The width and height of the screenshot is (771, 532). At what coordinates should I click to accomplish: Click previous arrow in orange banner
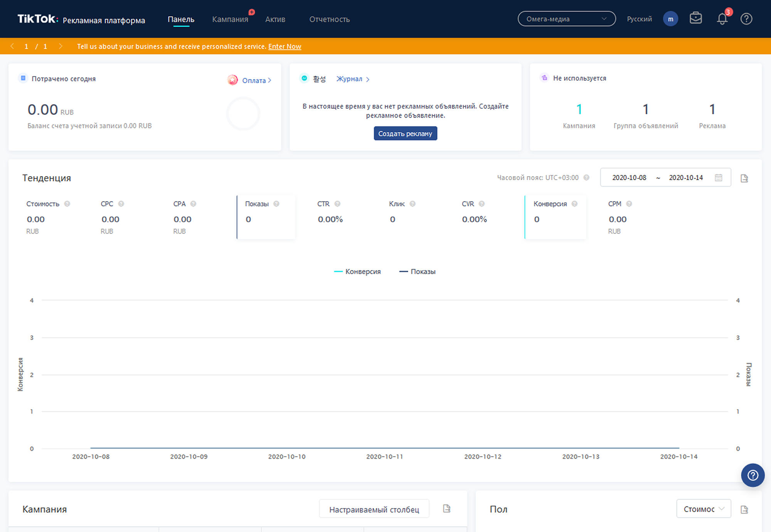point(12,46)
